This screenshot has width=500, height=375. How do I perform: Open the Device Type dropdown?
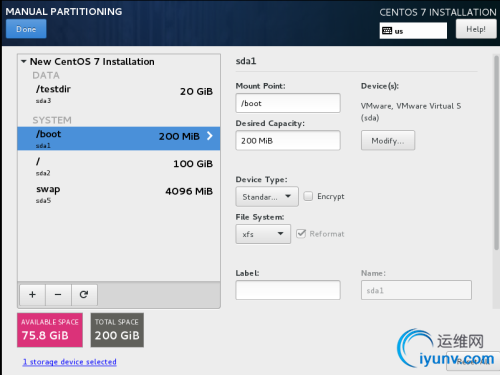tap(267, 197)
